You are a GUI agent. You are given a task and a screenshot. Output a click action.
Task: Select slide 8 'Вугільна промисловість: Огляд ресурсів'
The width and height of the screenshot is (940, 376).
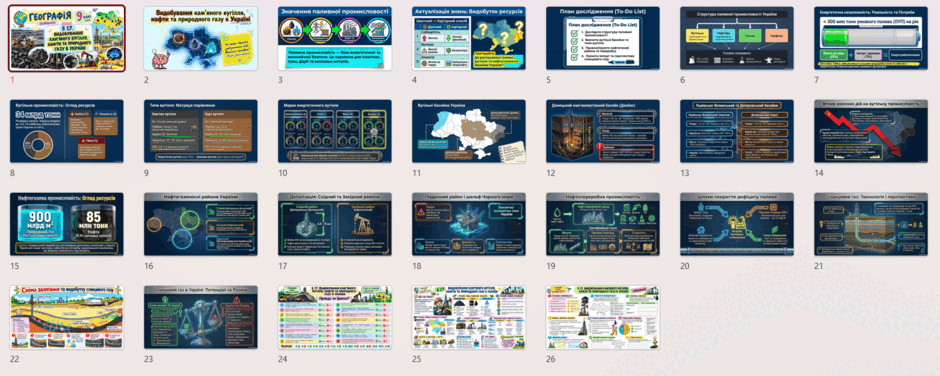[x=67, y=131]
